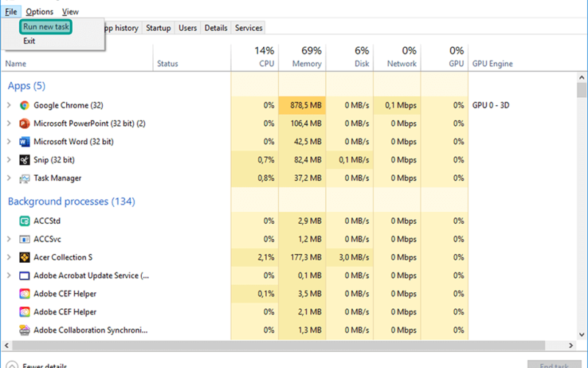Expand the ACCSvc process group
This screenshot has width=588, height=368.
coord(9,238)
